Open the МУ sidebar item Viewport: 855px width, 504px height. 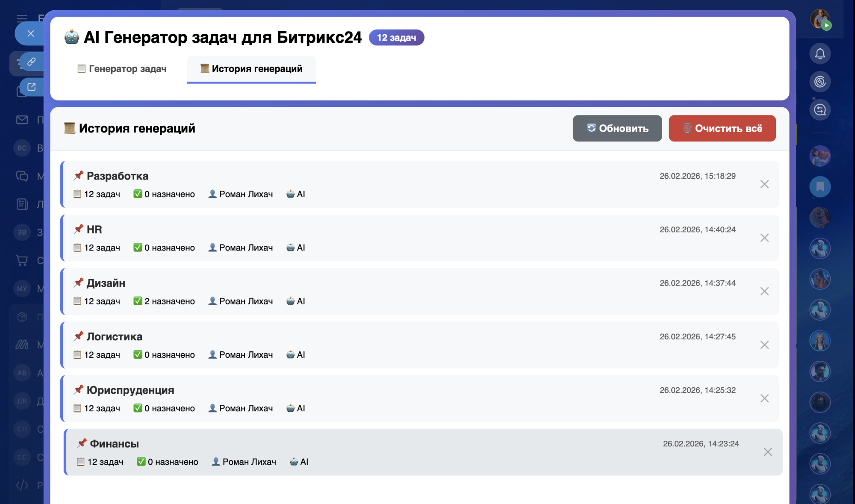tap(22, 288)
